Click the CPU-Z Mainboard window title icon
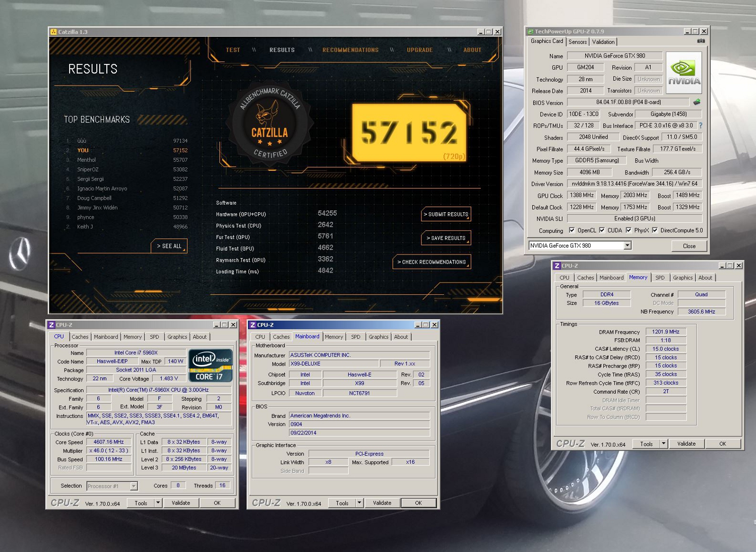 pos(253,325)
